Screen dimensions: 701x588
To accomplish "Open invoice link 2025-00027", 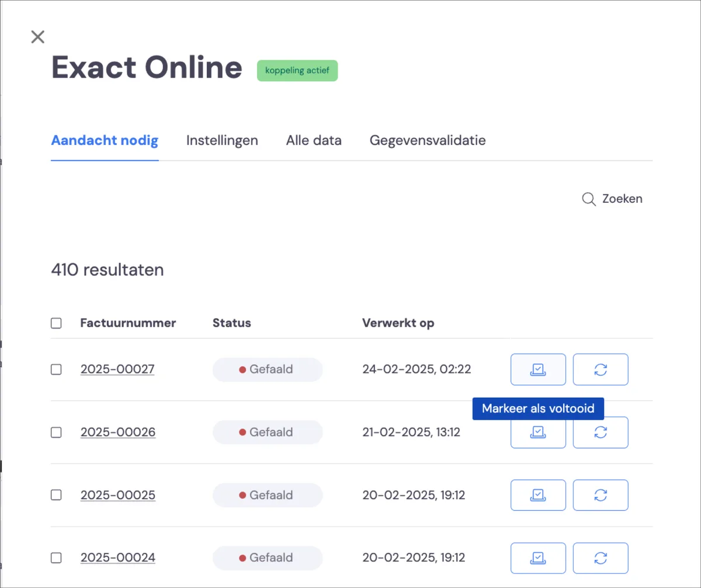I will [117, 369].
